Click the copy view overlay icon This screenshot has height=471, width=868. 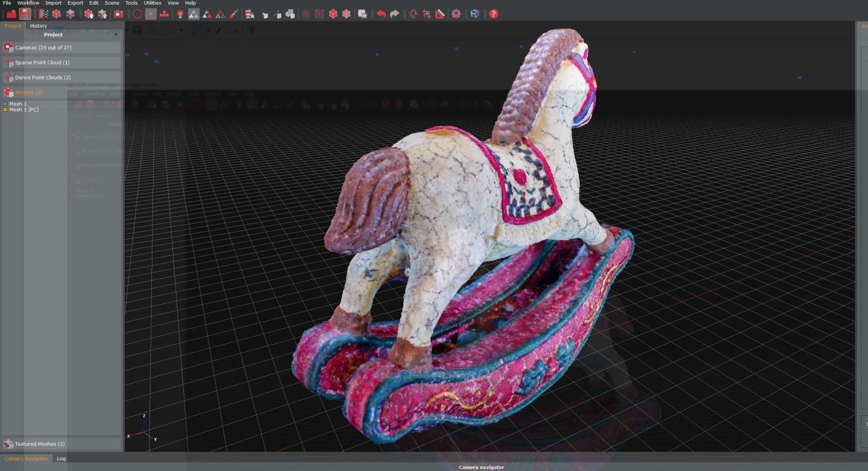pos(362,14)
